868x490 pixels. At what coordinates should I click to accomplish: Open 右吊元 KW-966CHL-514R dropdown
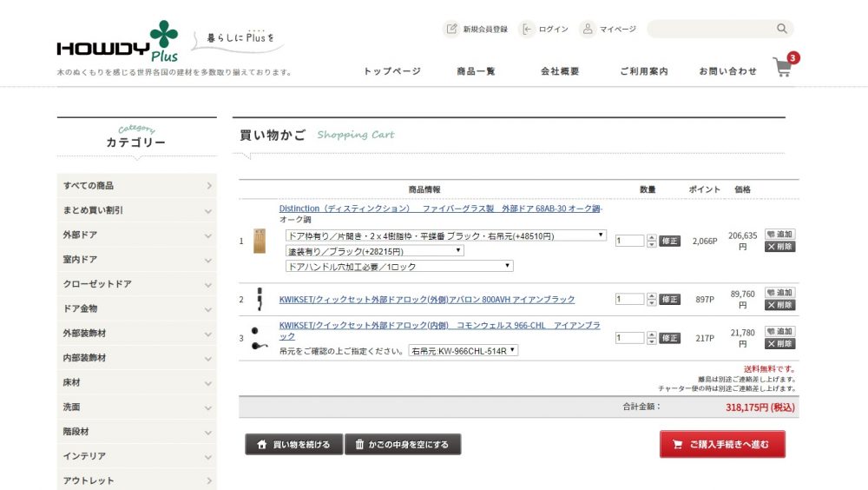pyautogui.click(x=464, y=350)
